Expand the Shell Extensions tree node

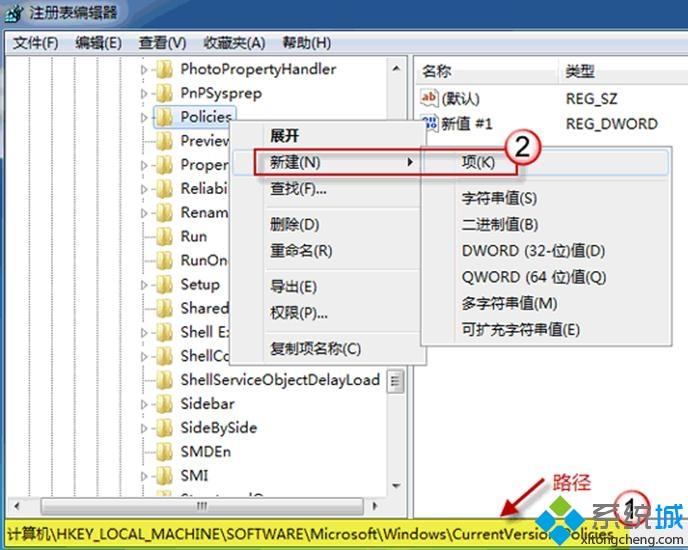coord(144,332)
